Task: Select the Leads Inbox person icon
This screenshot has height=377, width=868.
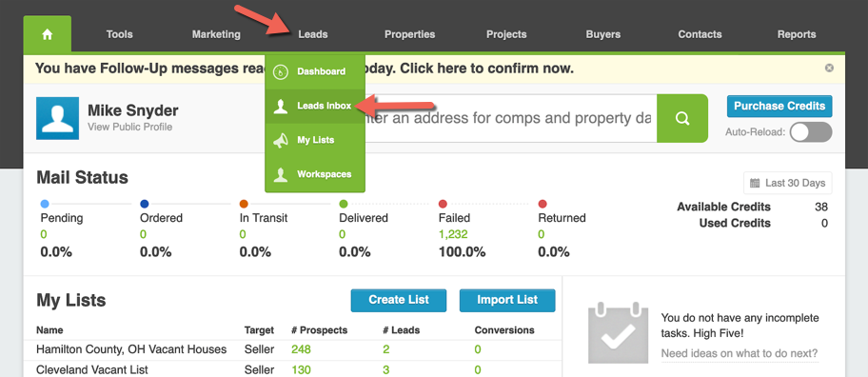Action: (281, 106)
